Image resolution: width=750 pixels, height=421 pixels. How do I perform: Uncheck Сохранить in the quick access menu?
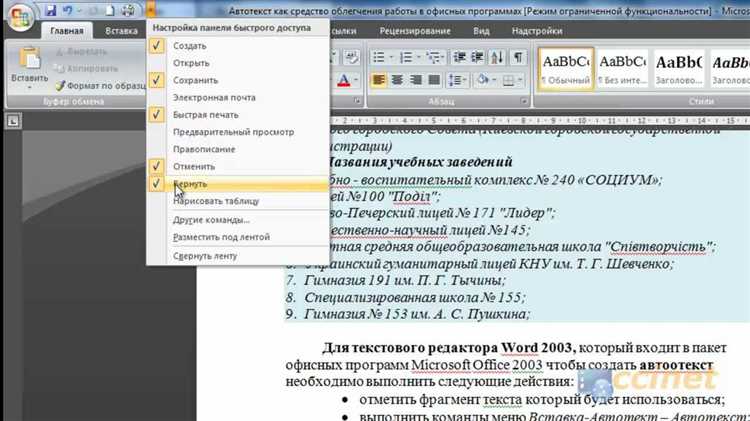[x=238, y=80]
